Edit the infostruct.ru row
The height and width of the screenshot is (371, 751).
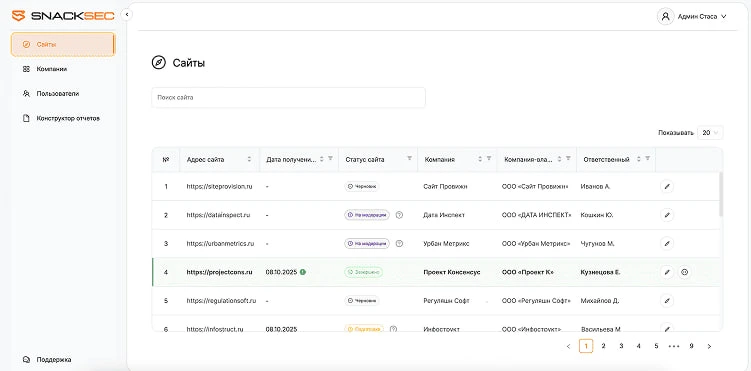click(667, 328)
